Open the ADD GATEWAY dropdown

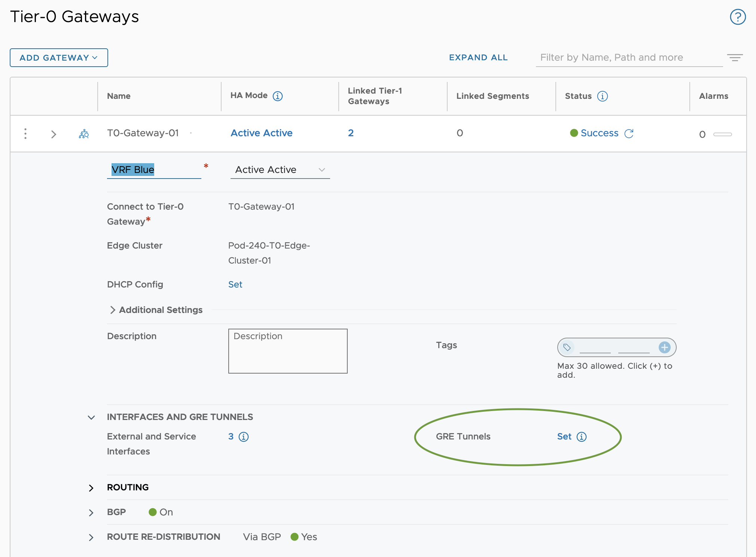[x=59, y=58]
